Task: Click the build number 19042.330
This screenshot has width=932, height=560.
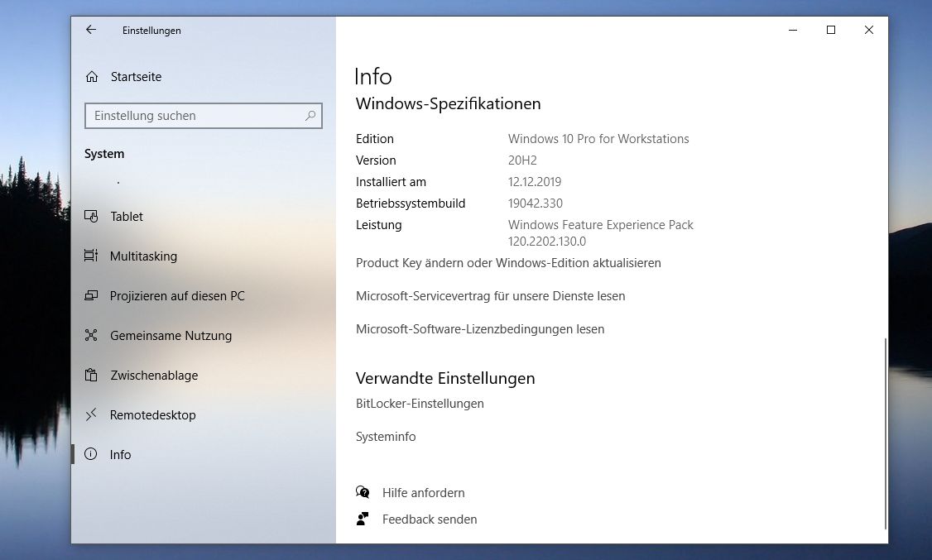Action: [x=535, y=203]
